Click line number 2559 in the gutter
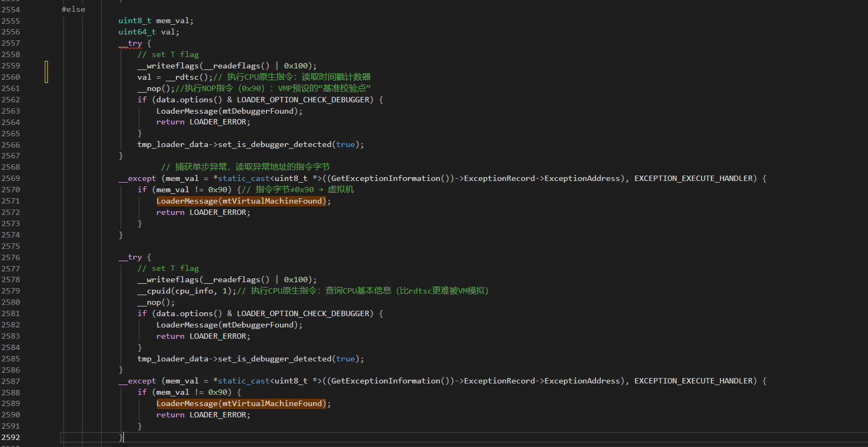The image size is (868, 447). [11, 66]
